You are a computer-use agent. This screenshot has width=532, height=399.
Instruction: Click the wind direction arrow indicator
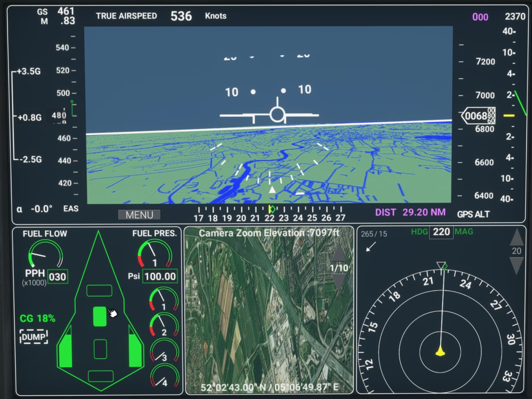tap(371, 247)
